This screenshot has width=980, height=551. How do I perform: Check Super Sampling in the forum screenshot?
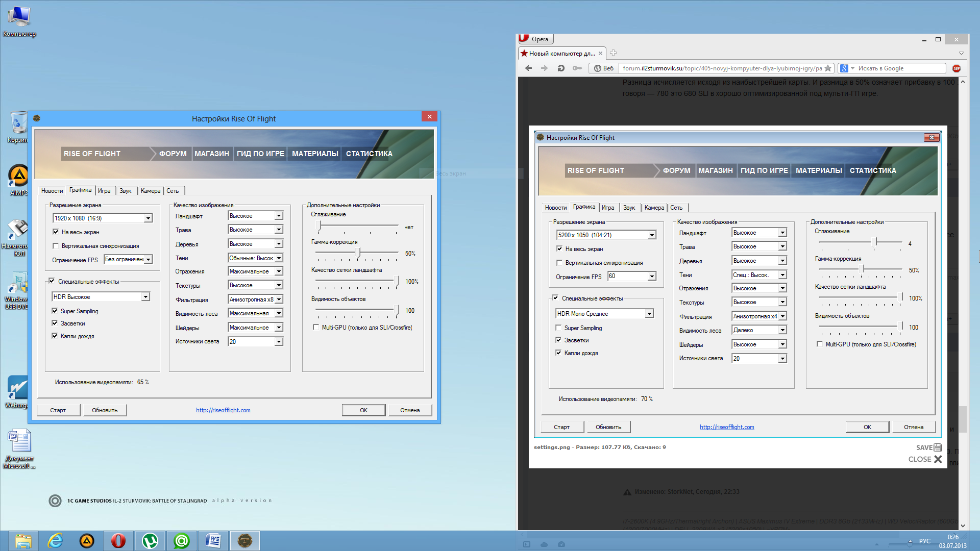click(x=558, y=328)
